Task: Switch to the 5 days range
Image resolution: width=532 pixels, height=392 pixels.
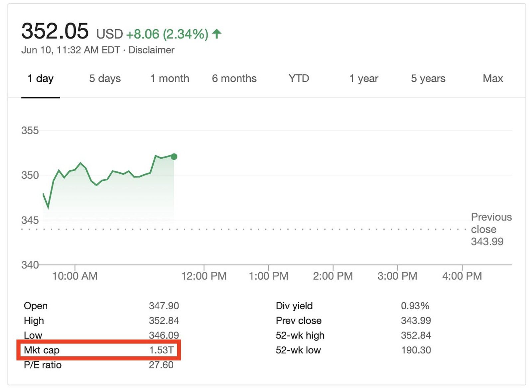Action: 105,78
